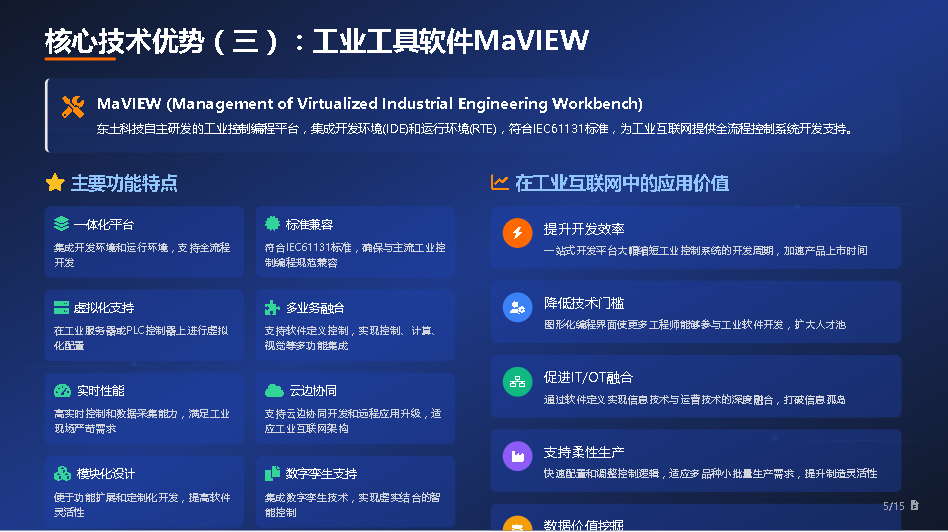Click the cloud icon for 云边协同
The image size is (948, 532).
point(274,391)
